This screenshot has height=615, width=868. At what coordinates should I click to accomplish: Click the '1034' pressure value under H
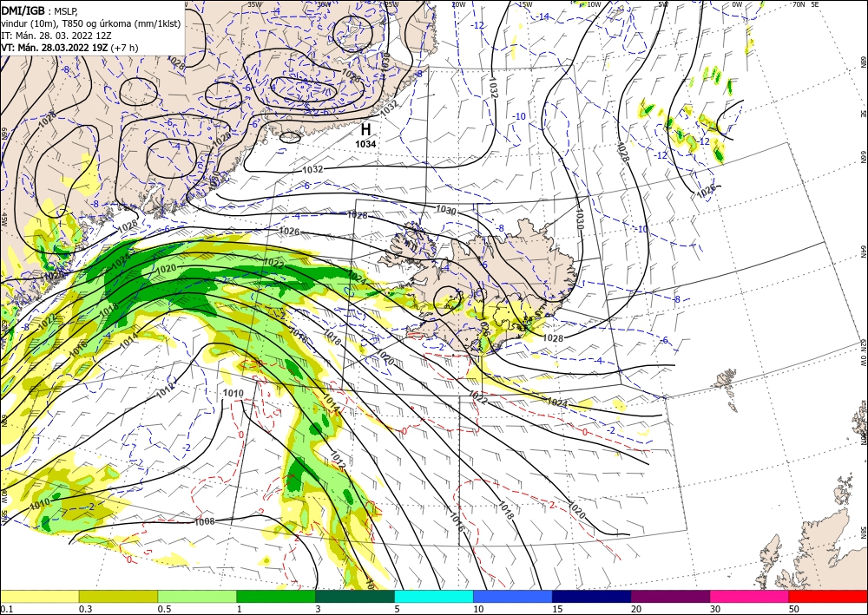tap(365, 144)
